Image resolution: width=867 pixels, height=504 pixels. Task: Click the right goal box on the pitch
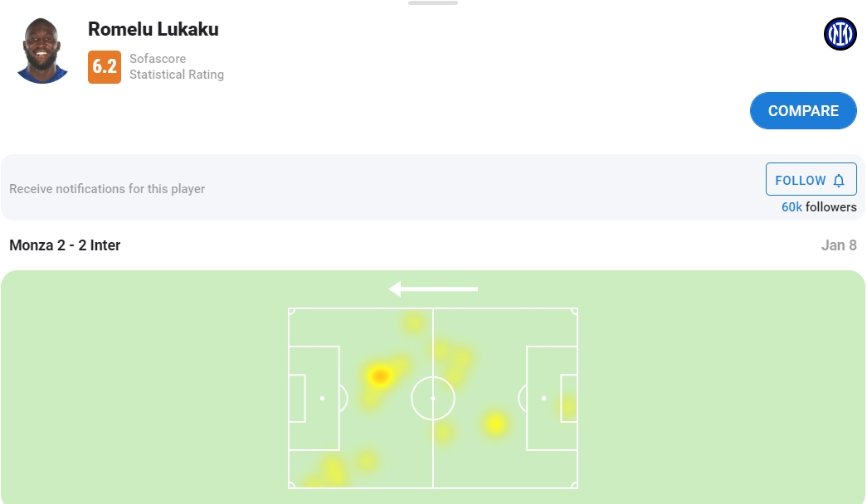pos(568,399)
